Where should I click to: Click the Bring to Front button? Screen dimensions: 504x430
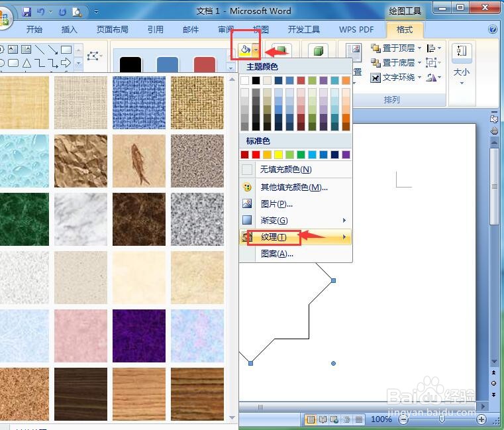tap(393, 48)
